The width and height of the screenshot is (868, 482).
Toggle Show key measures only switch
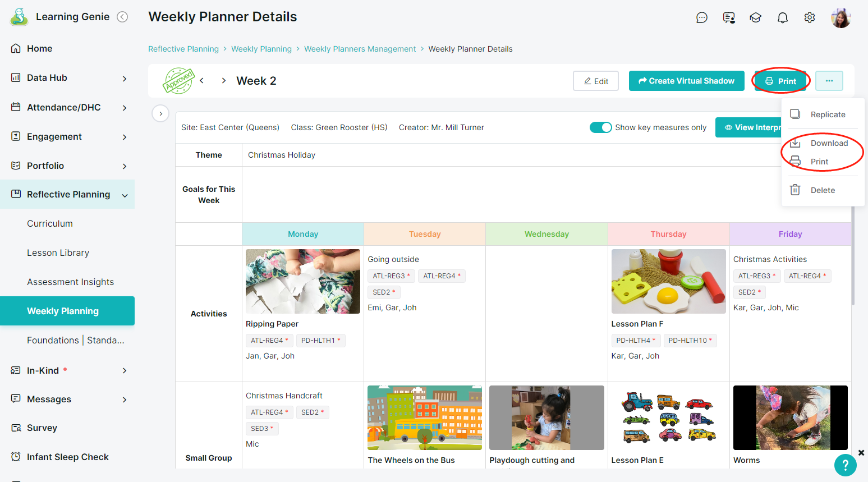[600, 127]
